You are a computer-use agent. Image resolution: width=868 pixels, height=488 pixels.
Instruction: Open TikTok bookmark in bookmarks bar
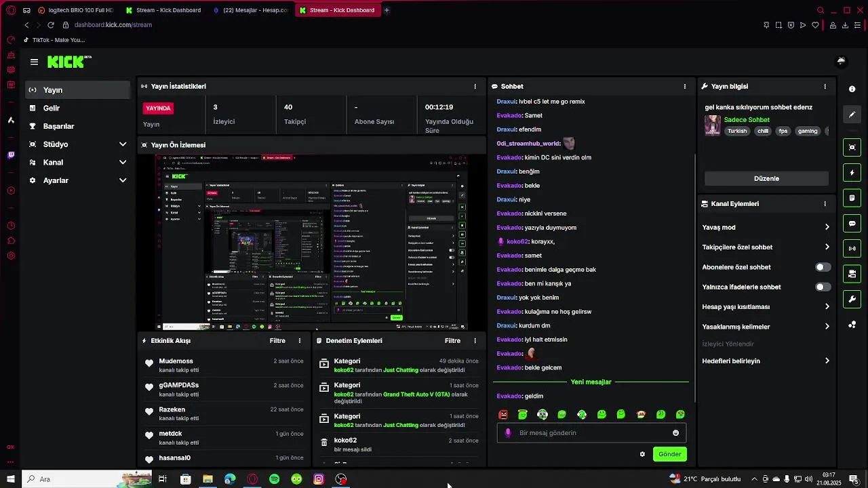pyautogui.click(x=54, y=40)
